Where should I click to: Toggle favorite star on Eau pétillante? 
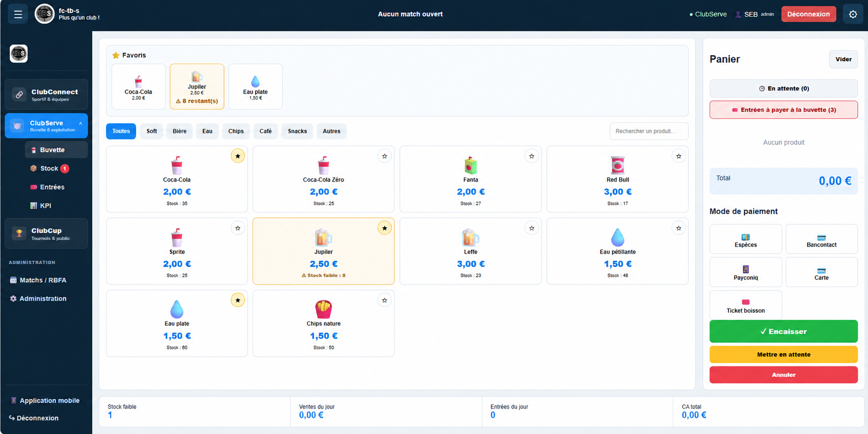pos(679,228)
